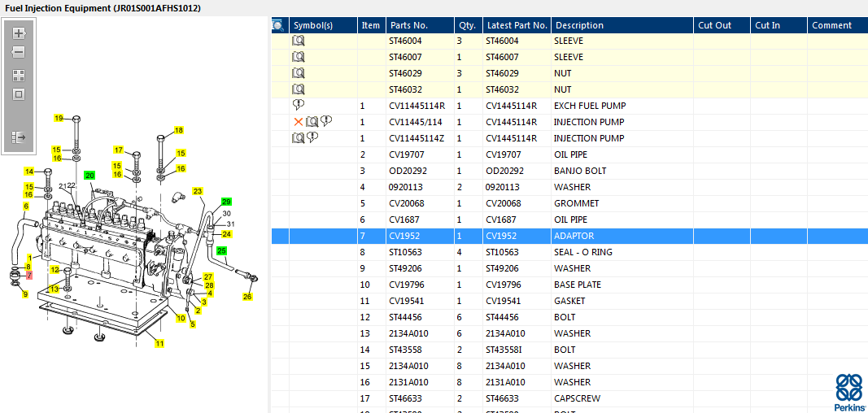This screenshot has width=868, height=413.
Task: Select callout 11 for the gasket
Action: [159, 343]
